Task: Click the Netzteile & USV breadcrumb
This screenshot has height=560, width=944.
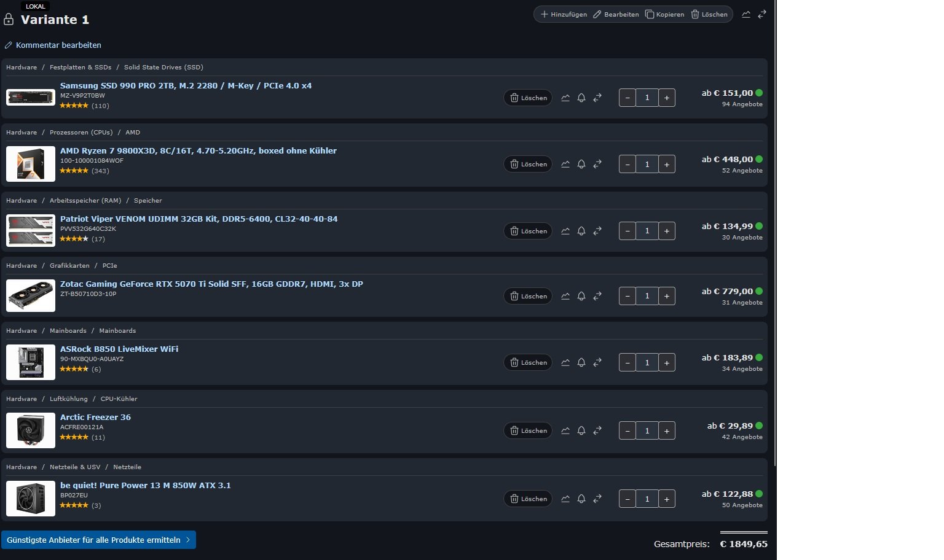Action: [x=75, y=467]
